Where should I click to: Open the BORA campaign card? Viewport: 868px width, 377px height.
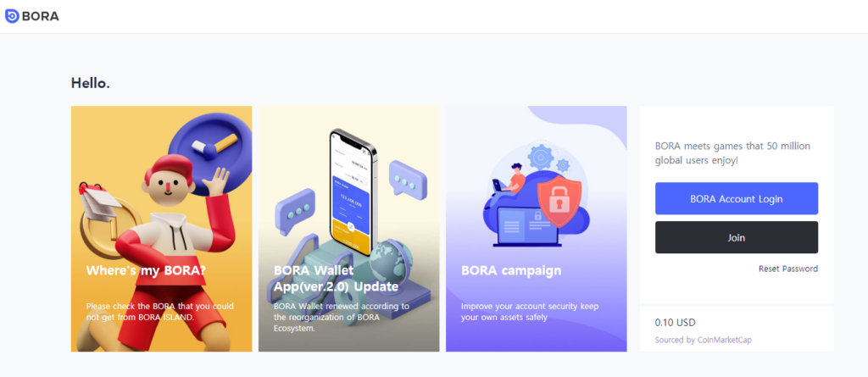[x=537, y=229]
